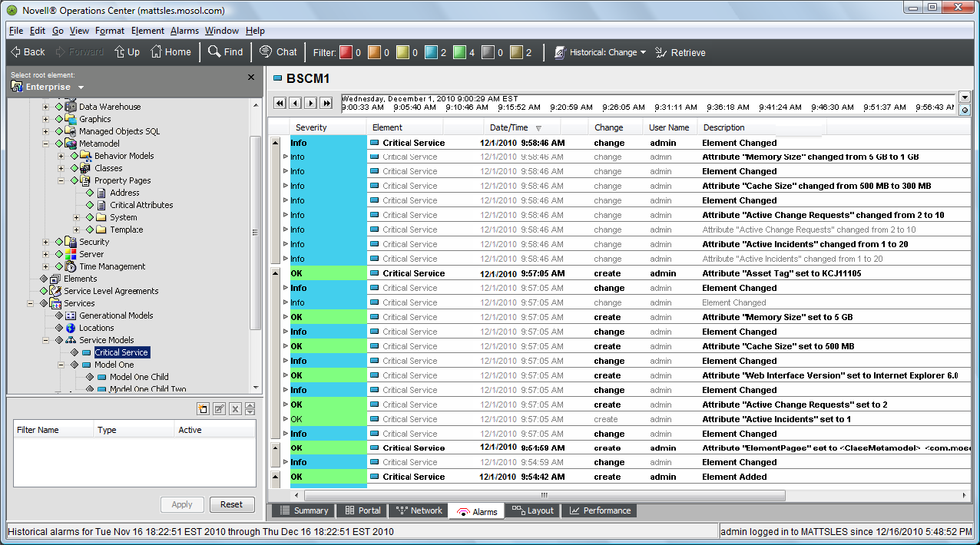980x545 pixels.
Task: Collapse the Metamodel tree node
Action: point(46,144)
